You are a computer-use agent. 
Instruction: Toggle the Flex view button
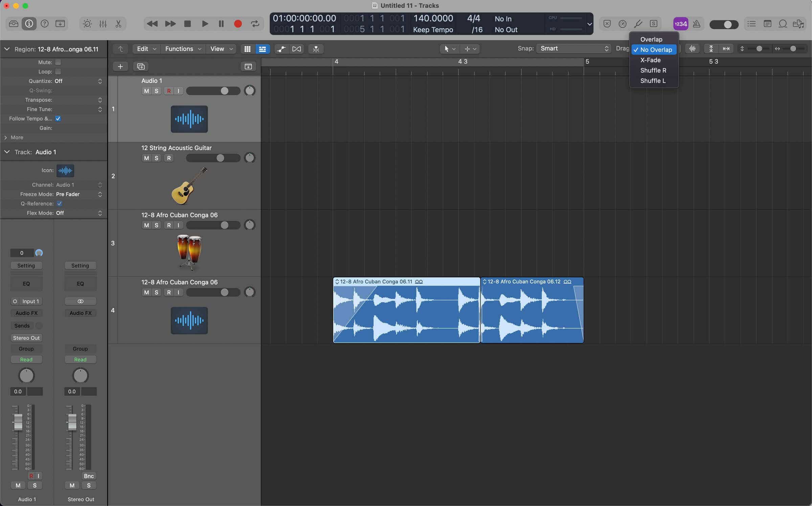point(296,49)
